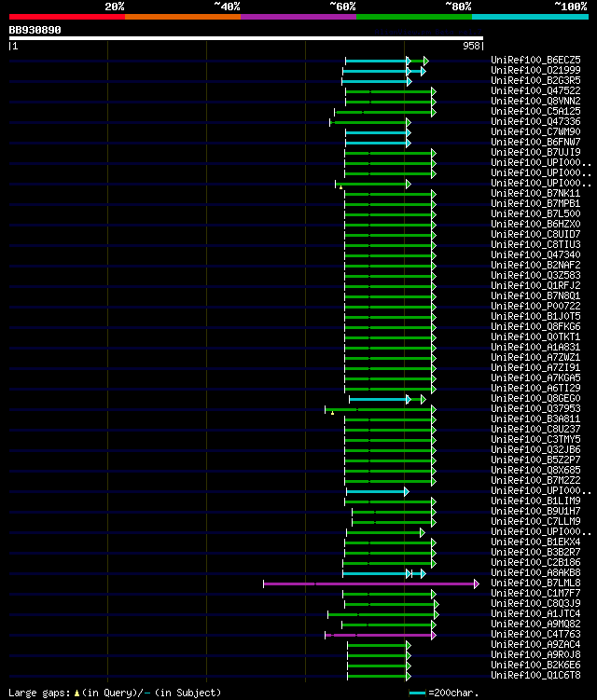Select the UniRef100_A6TI29 label
The image size is (597, 700).
coord(535,389)
